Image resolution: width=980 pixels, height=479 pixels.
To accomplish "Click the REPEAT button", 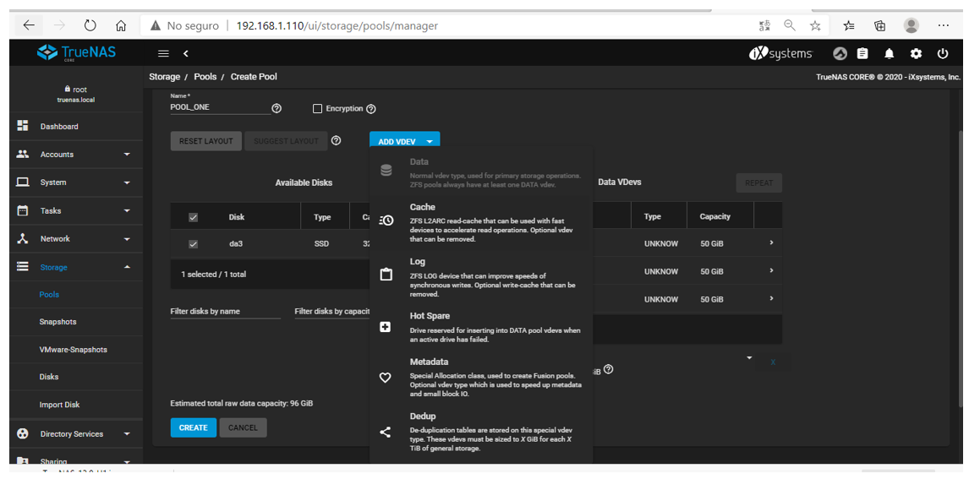I will [x=758, y=183].
